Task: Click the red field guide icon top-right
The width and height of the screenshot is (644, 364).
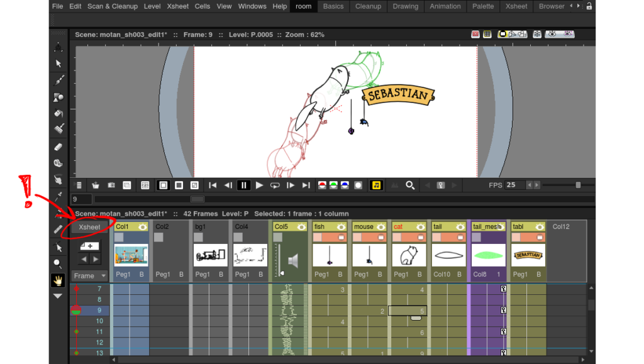Action: (475, 34)
